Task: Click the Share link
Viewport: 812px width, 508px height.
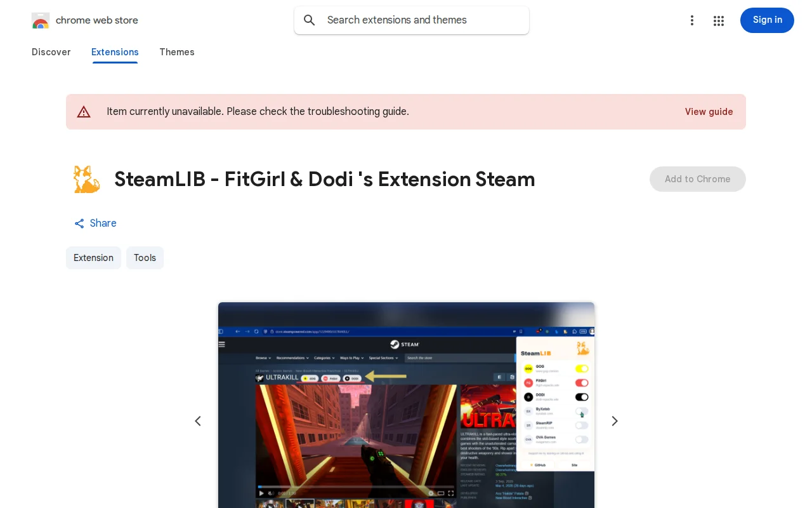Action: (x=95, y=224)
